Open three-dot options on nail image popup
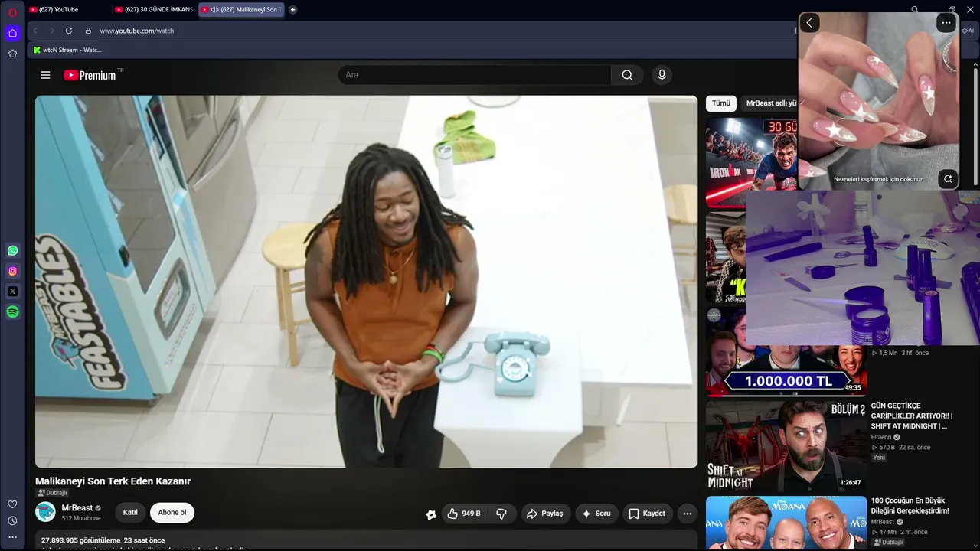 [946, 23]
